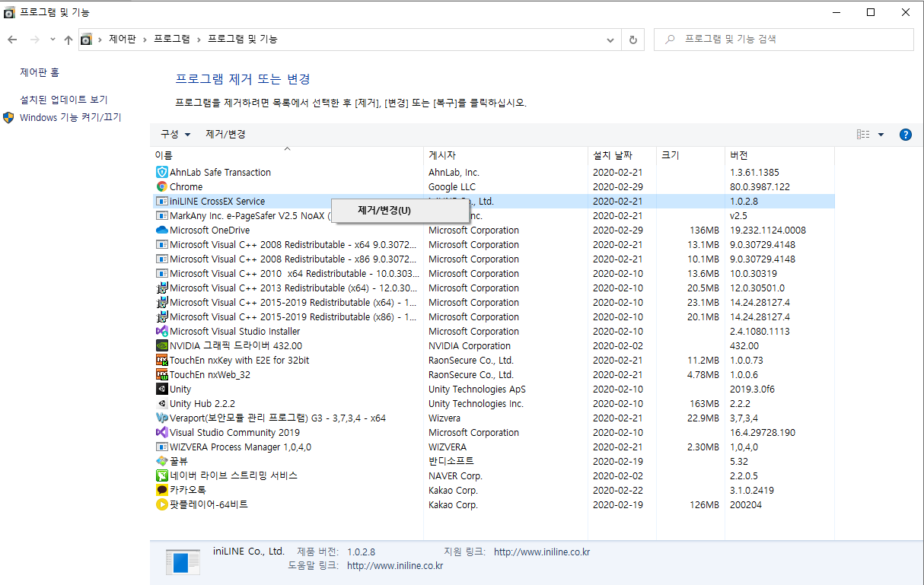The height and width of the screenshot is (585, 924).
Task: Expand the view options dropdown arrow
Action: (x=881, y=135)
